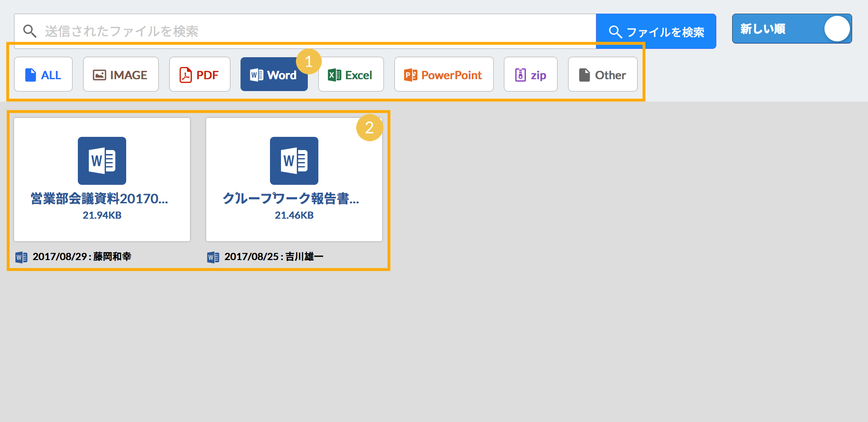Click the グループワーク報告書... file name
The height and width of the screenshot is (422, 868).
pos(291,198)
